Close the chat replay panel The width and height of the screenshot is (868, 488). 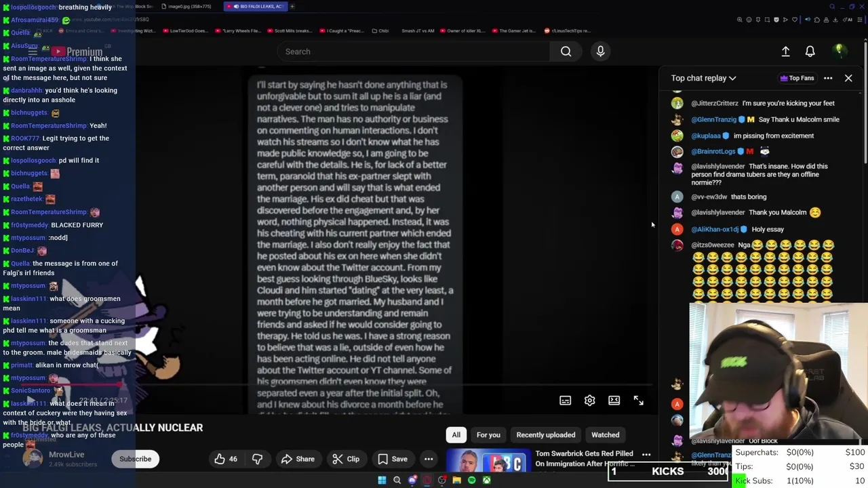(848, 78)
